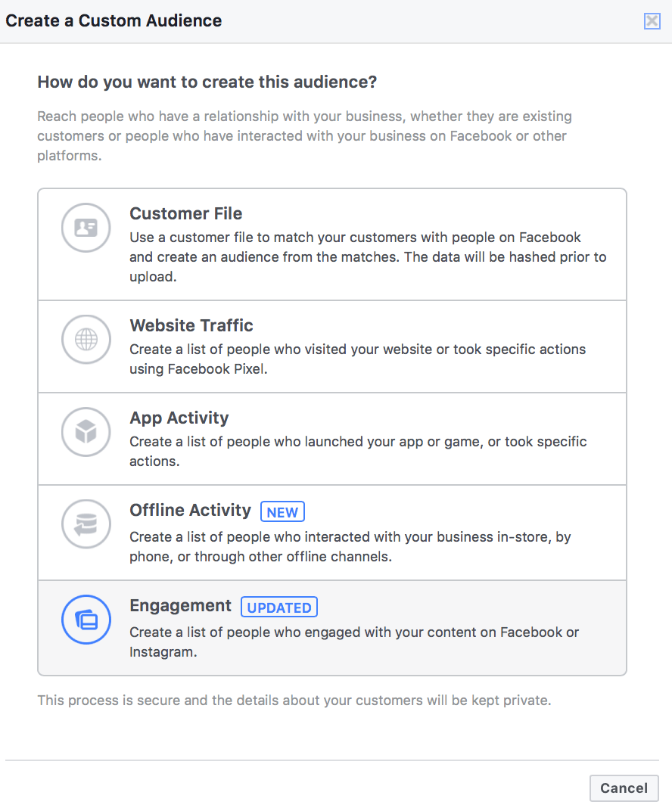
Task: Click the Offline Activity database icon
Action: (x=86, y=524)
